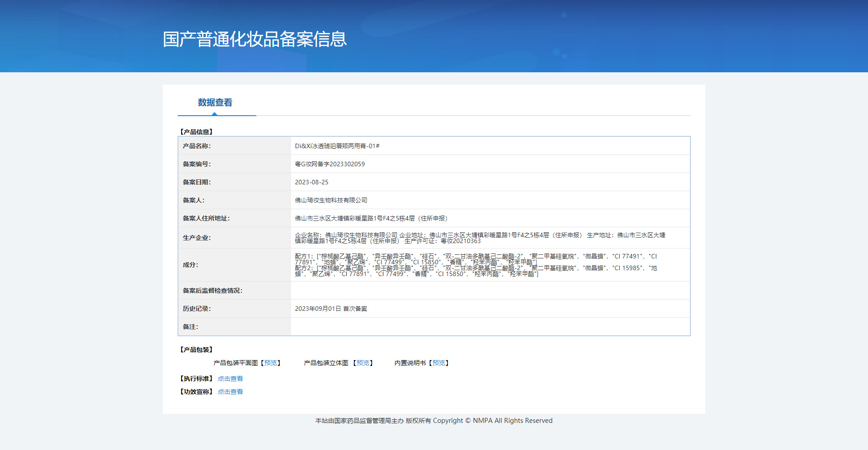868x450 pixels.
Task: Click product name value Di&Xi冰透琥珀唇颊两用膏-01#
Action: coord(337,146)
